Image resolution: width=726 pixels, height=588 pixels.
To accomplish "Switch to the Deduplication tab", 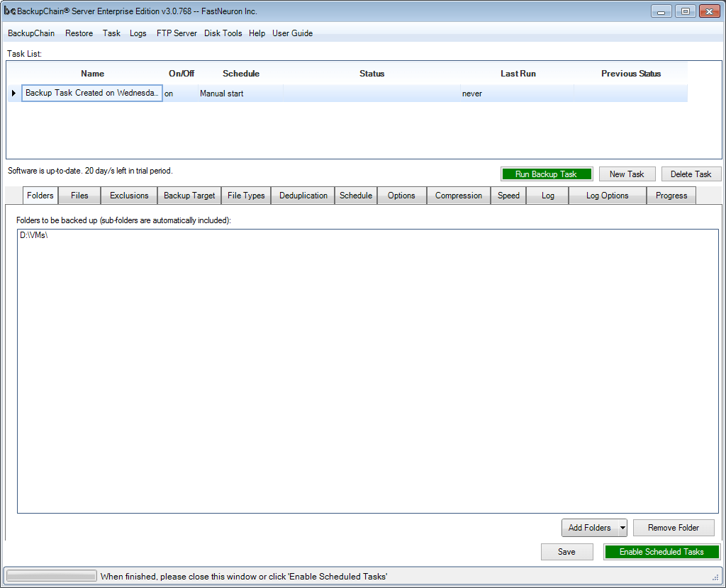I will click(x=303, y=196).
